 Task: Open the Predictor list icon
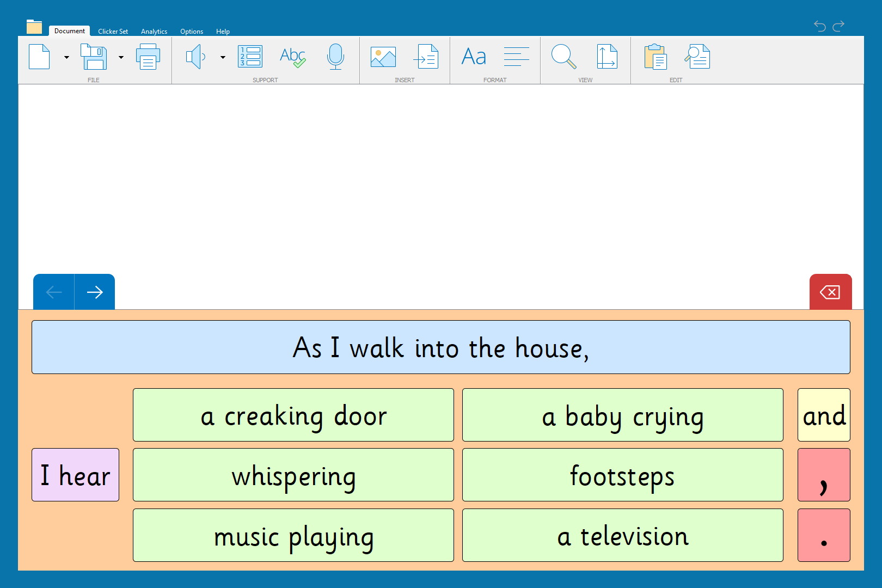250,57
